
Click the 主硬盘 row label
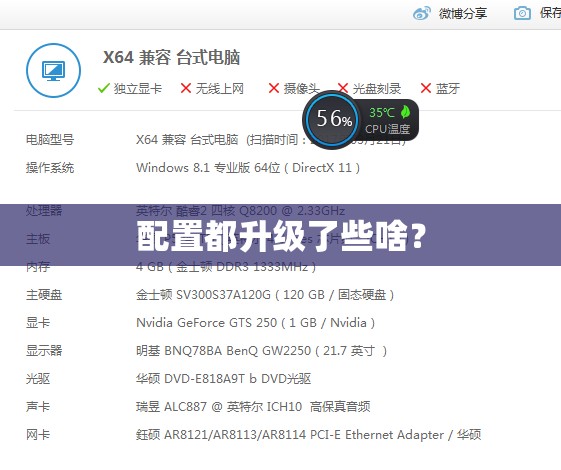click(44, 295)
